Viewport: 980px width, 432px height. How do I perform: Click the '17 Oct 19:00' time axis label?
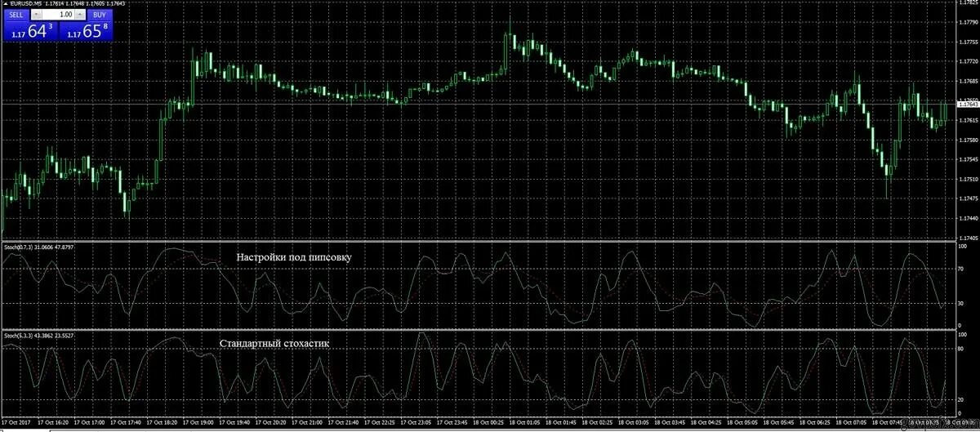click(x=198, y=422)
